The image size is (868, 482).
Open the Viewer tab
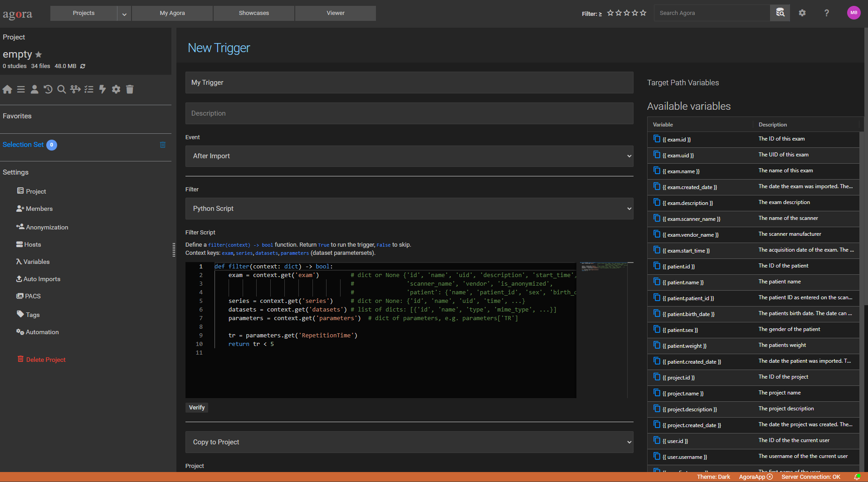[x=335, y=13]
